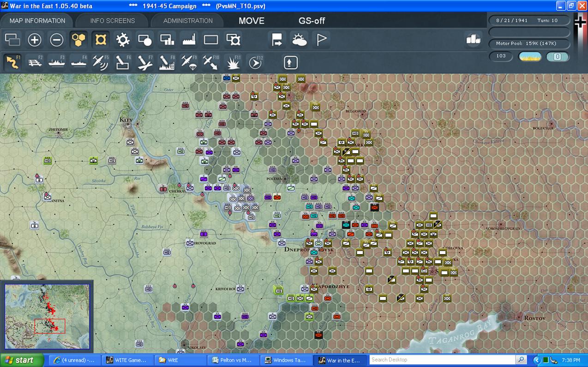Image resolution: width=588 pixels, height=367 pixels.
Task: Click the rectangle-with-circle icon in map toolbar
Action: pyautogui.click(x=145, y=40)
